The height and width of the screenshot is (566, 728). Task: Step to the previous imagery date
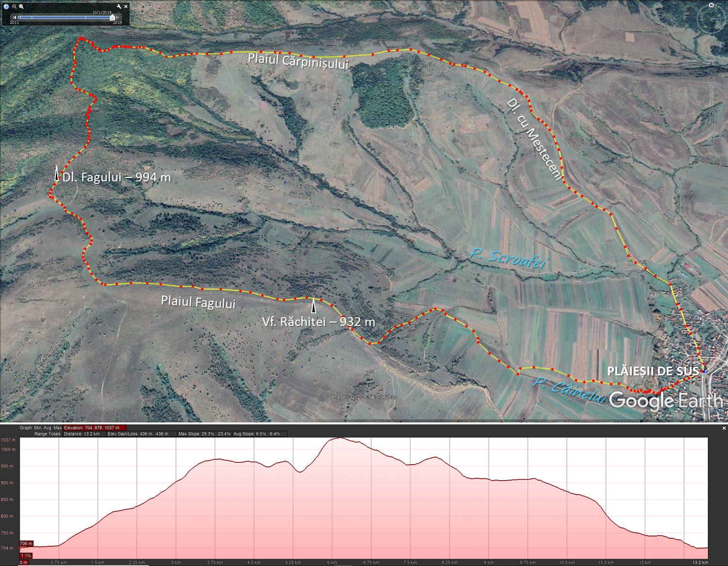coord(15,17)
